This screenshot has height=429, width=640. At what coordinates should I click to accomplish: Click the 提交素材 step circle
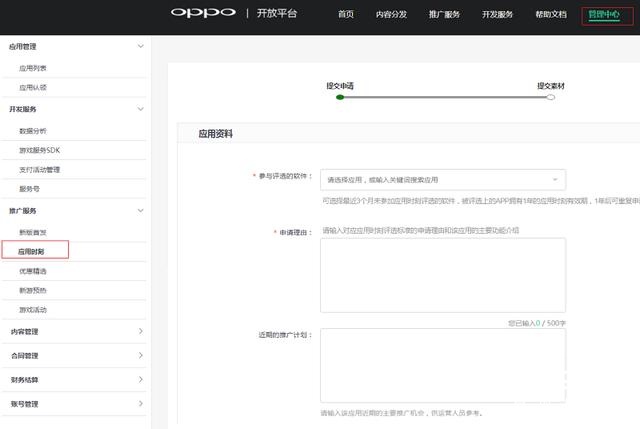click(x=550, y=98)
